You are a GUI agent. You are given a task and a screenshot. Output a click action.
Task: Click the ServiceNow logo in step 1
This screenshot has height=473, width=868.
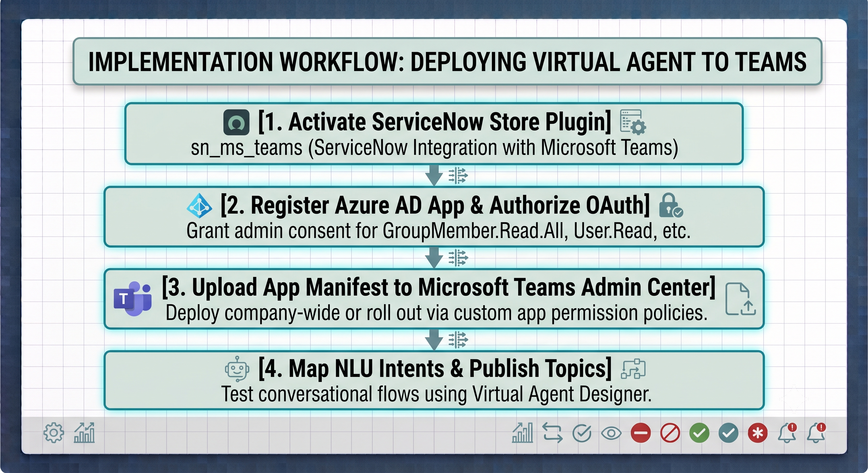[x=236, y=122]
